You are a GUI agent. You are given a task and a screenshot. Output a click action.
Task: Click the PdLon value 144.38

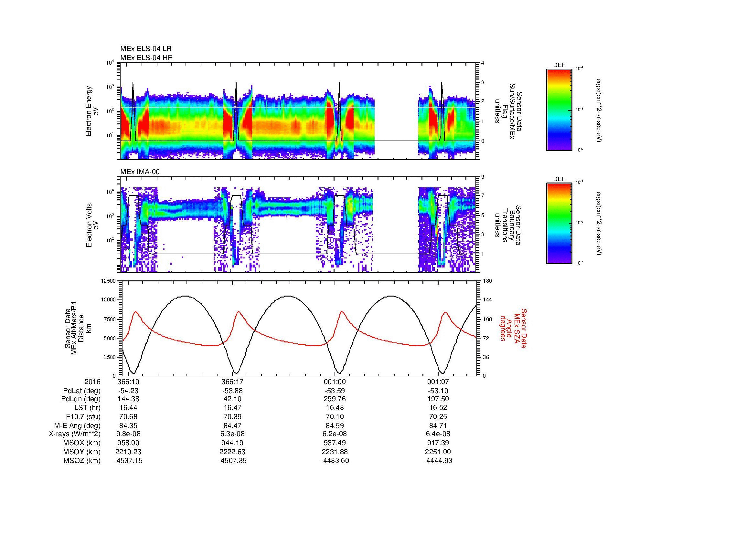(x=128, y=399)
